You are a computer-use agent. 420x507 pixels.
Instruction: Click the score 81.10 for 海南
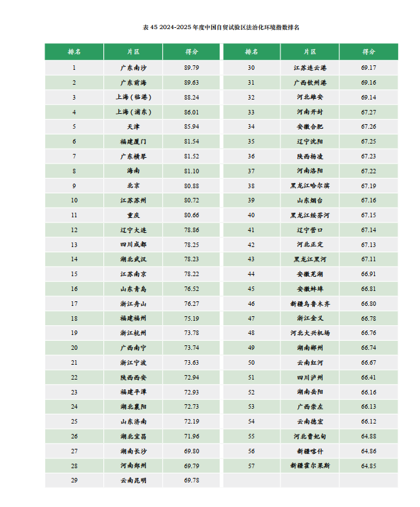click(x=192, y=171)
